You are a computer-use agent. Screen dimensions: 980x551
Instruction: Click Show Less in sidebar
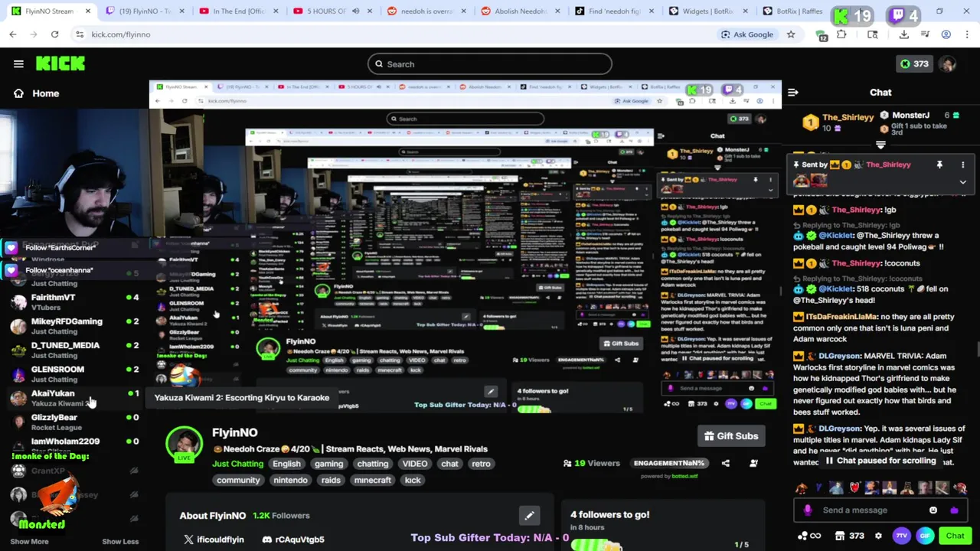click(x=120, y=542)
